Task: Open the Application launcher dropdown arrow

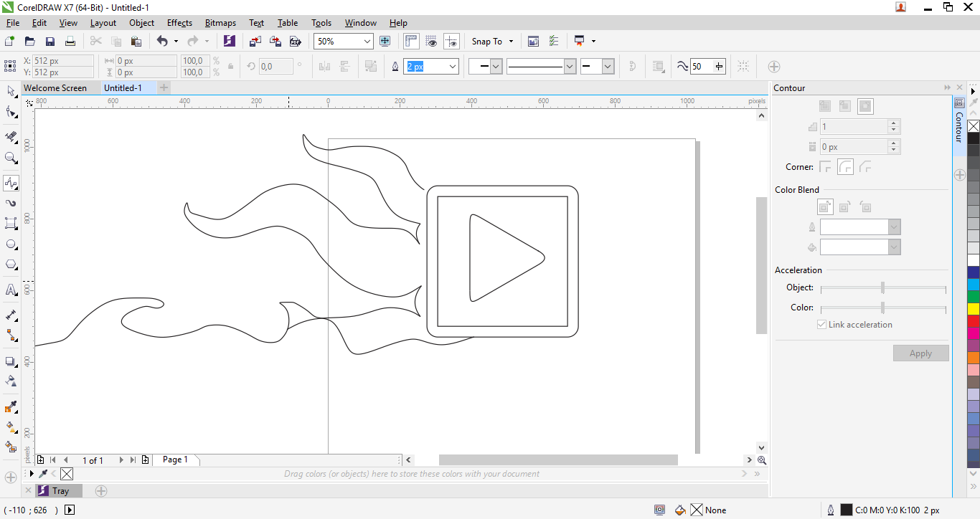Action: [593, 42]
